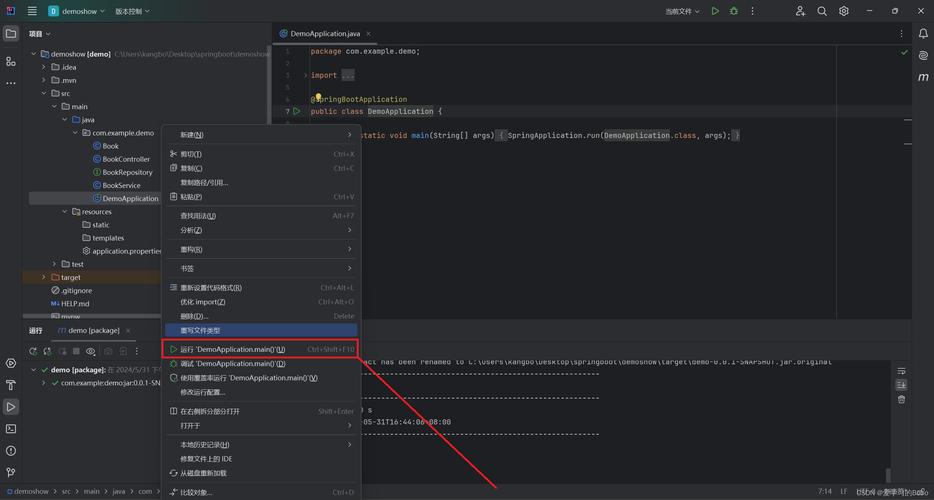Select 修改运行配置 menu item

(261, 392)
